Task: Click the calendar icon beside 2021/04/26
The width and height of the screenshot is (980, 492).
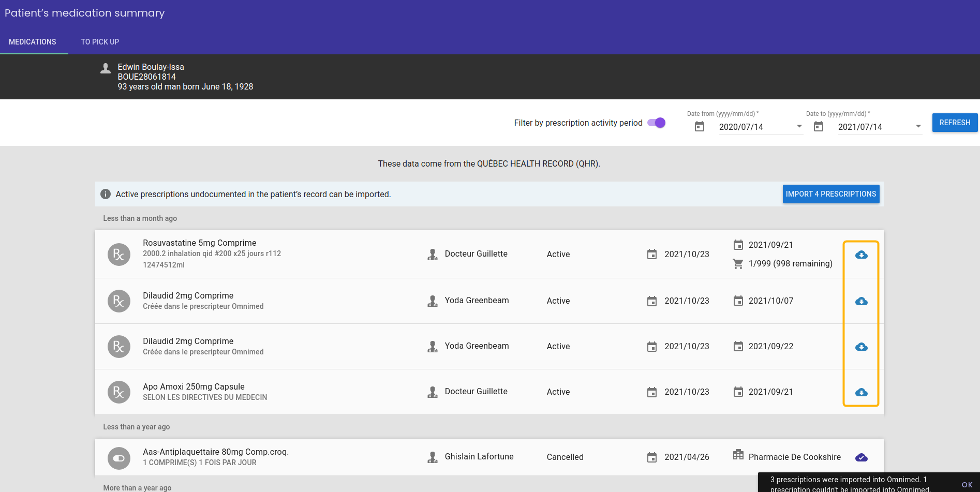Action: pos(652,457)
